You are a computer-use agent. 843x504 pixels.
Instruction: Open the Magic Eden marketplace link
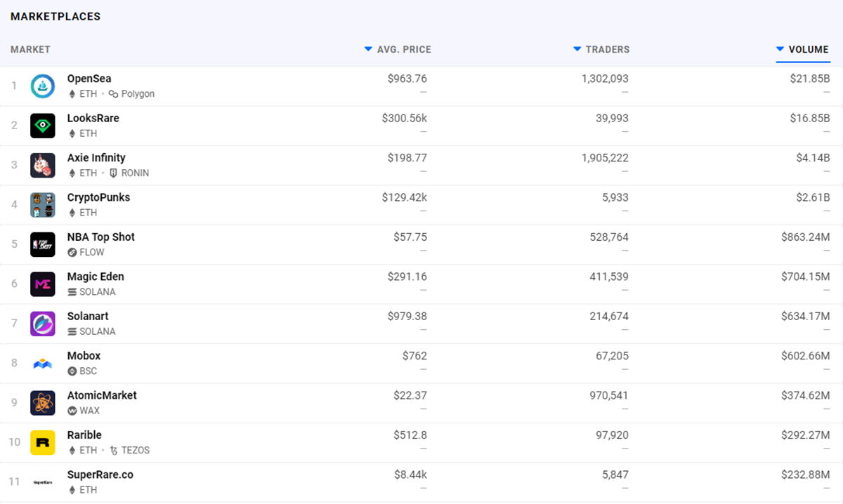(96, 277)
